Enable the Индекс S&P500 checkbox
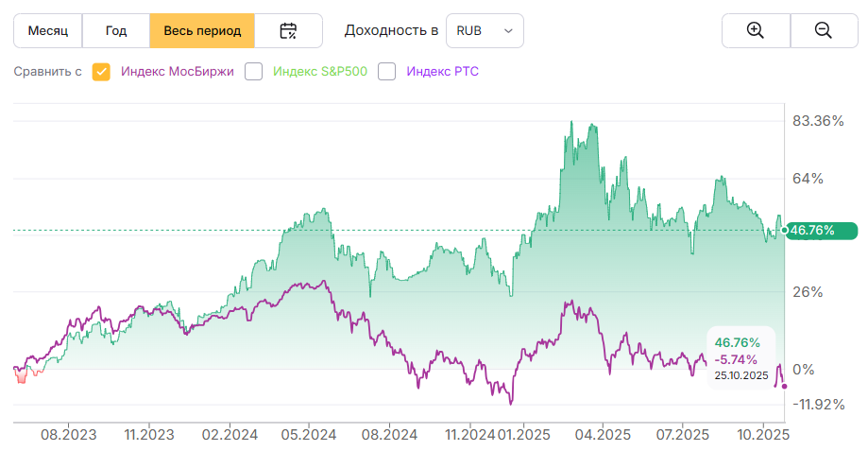The width and height of the screenshot is (868, 451). click(x=253, y=71)
